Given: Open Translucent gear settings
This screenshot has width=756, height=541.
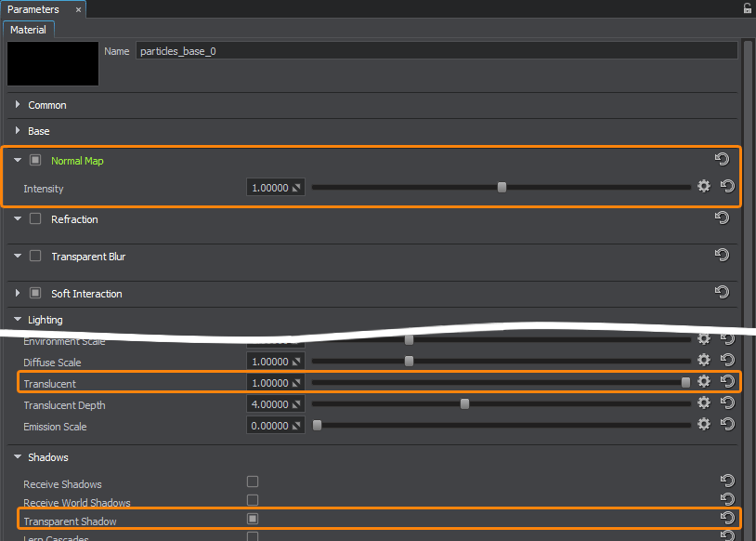Looking at the screenshot, I should [704, 381].
